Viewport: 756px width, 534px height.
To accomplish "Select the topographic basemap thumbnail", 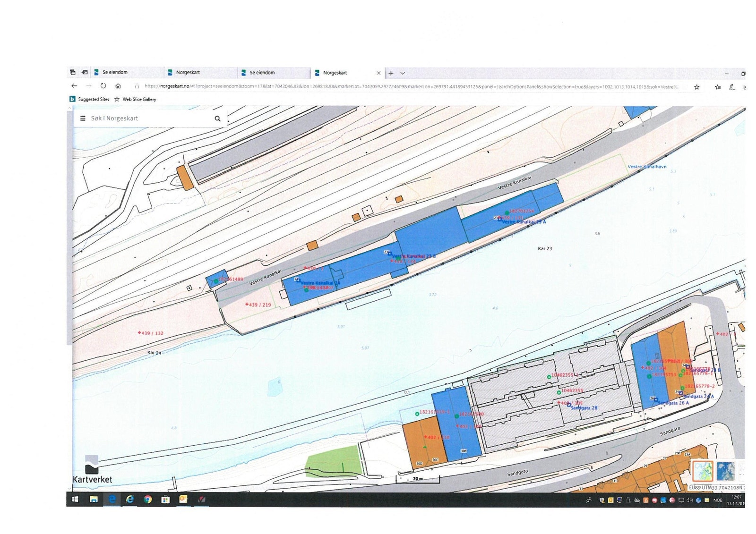I will (x=703, y=471).
